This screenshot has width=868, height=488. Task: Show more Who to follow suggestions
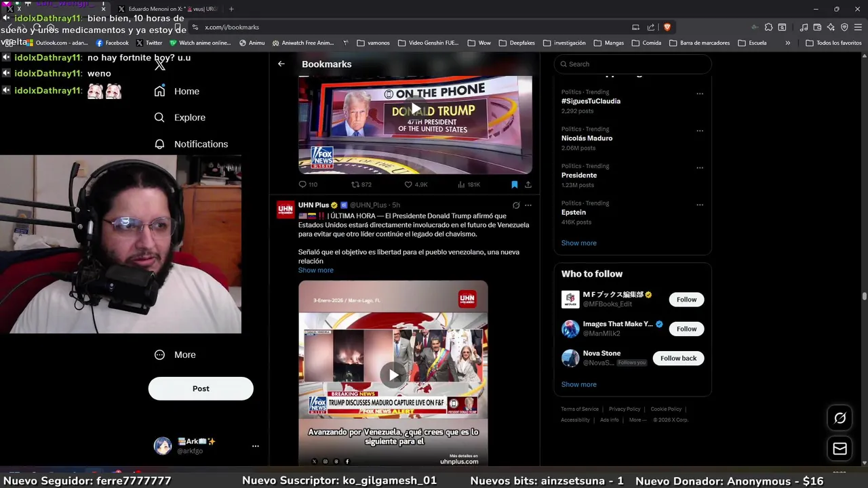coord(578,384)
